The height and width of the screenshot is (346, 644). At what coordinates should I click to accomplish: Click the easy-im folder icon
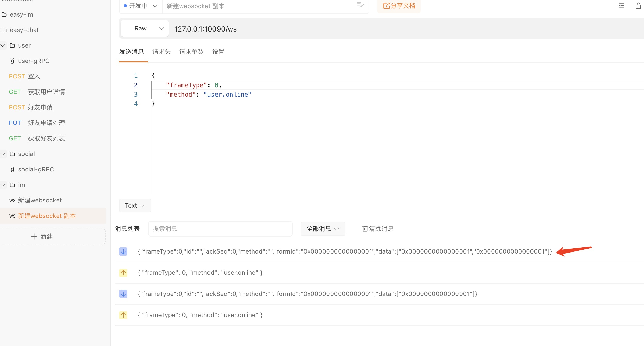4,14
